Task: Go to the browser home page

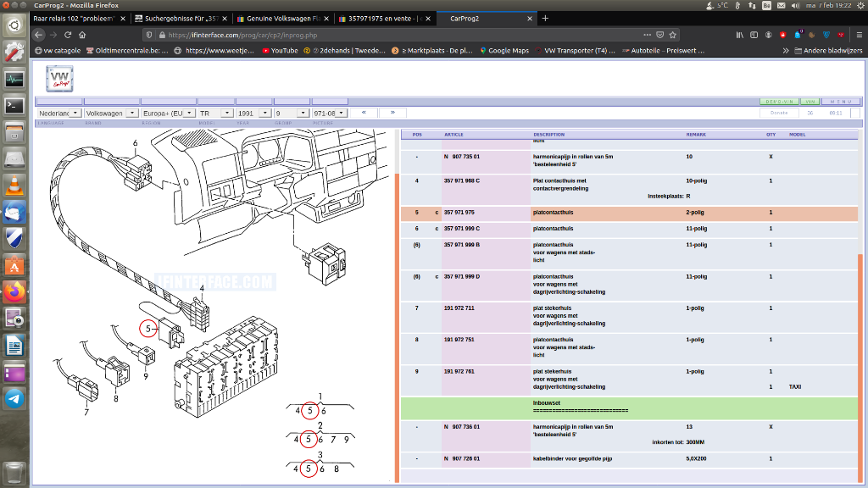Action: point(82,35)
